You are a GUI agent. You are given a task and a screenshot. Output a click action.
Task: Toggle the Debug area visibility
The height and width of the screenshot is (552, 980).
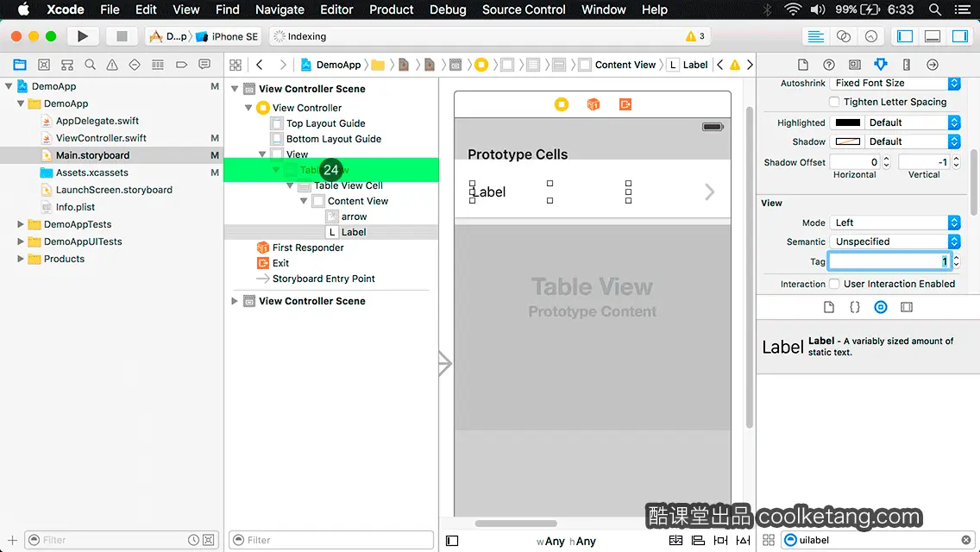(932, 36)
